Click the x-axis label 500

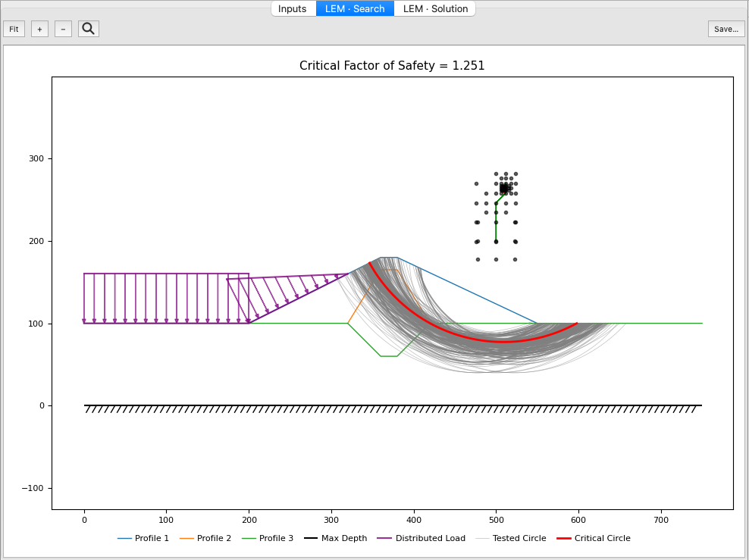497,520
